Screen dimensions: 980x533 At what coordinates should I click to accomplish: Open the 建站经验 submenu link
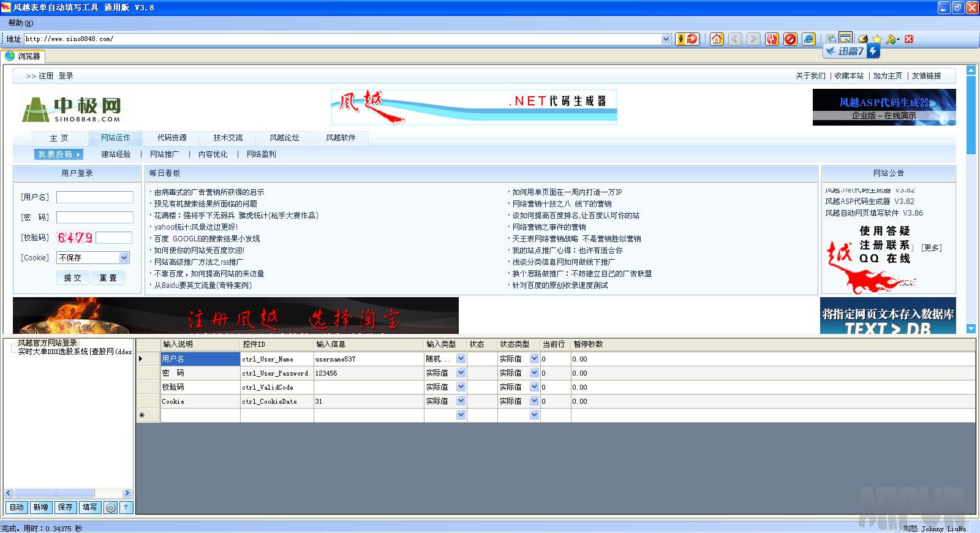click(116, 154)
